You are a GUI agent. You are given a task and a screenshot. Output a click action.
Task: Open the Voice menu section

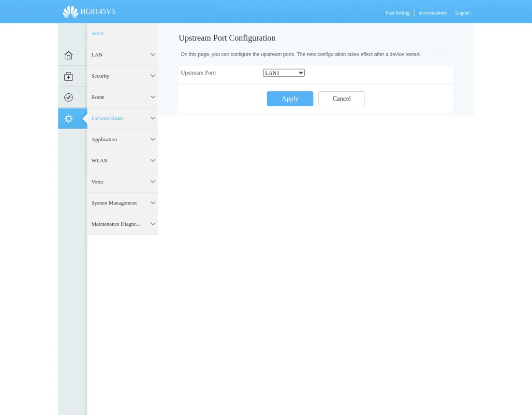click(122, 182)
